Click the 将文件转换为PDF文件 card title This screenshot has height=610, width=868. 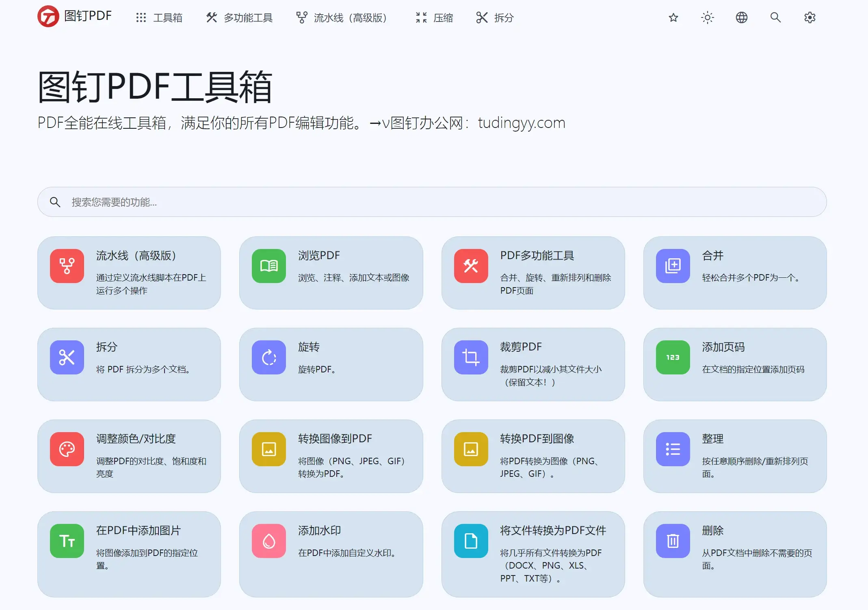(x=553, y=530)
